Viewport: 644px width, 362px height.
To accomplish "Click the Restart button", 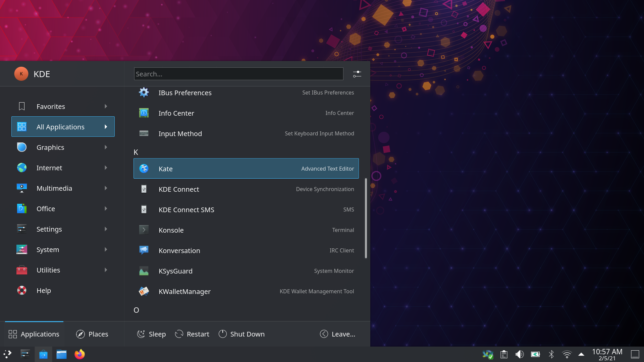I will point(192,334).
